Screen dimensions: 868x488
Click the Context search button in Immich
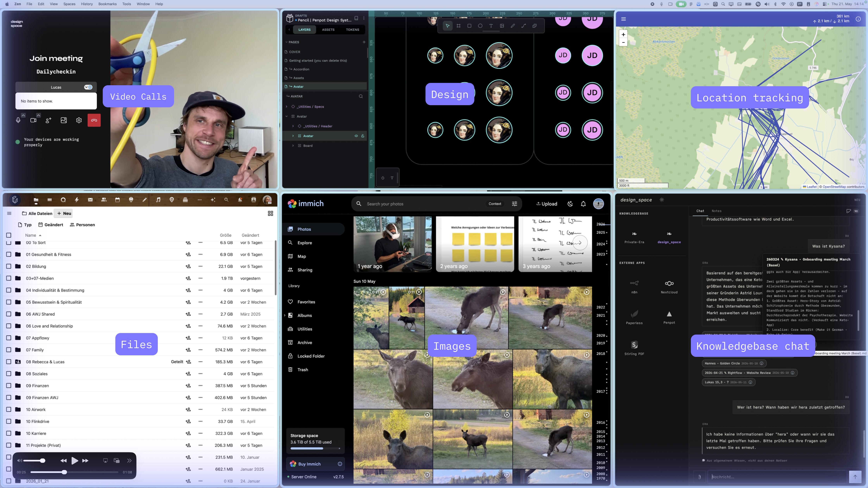495,204
